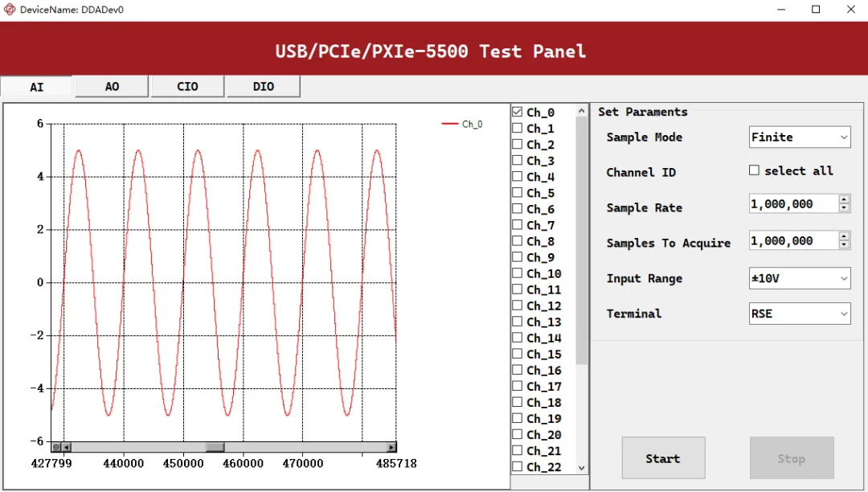Viewport: 868px width, 492px height.
Task: Click the graph scrollbar right arrow
Action: click(x=391, y=447)
